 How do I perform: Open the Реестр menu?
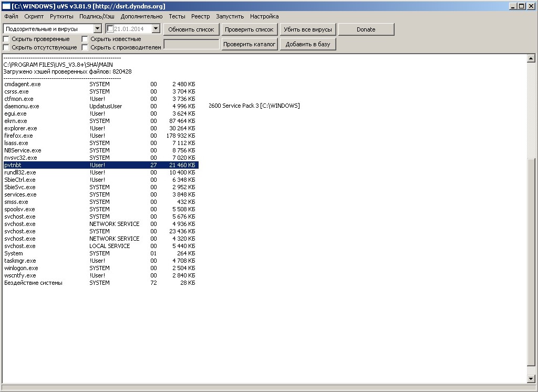[x=200, y=16]
